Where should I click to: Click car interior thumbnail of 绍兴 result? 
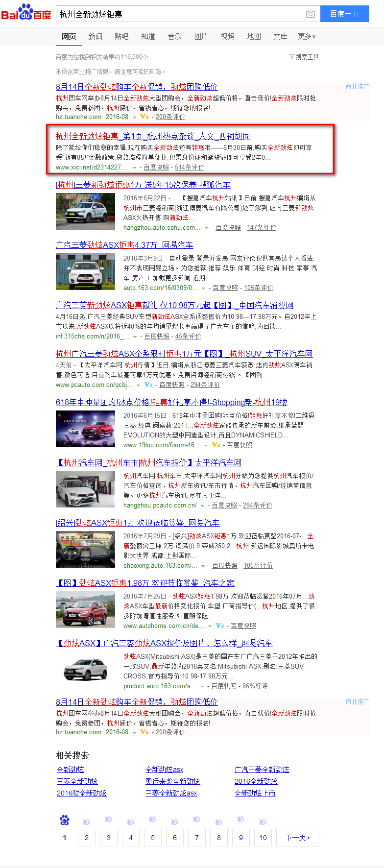[x=85, y=550]
